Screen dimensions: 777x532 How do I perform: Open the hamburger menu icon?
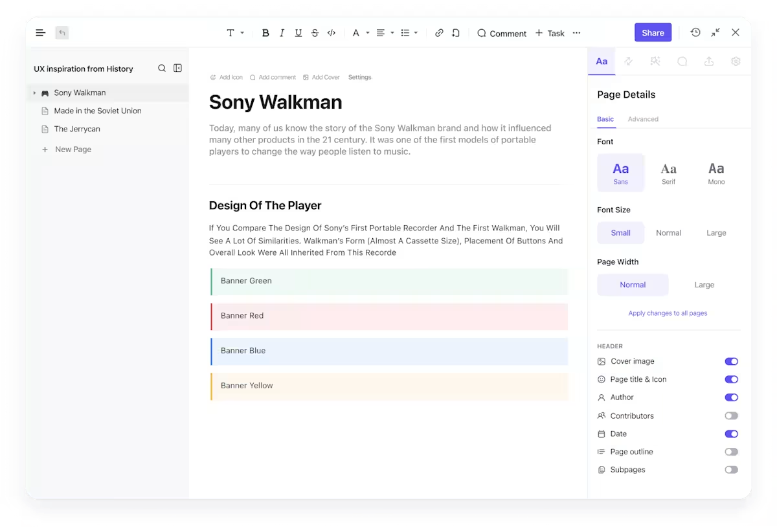pos(41,33)
